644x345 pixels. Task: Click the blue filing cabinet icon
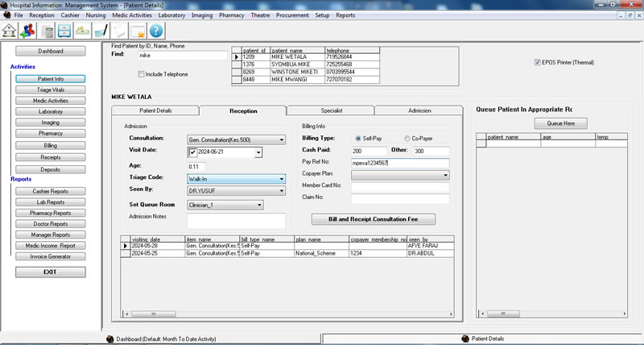pyautogui.click(x=64, y=31)
